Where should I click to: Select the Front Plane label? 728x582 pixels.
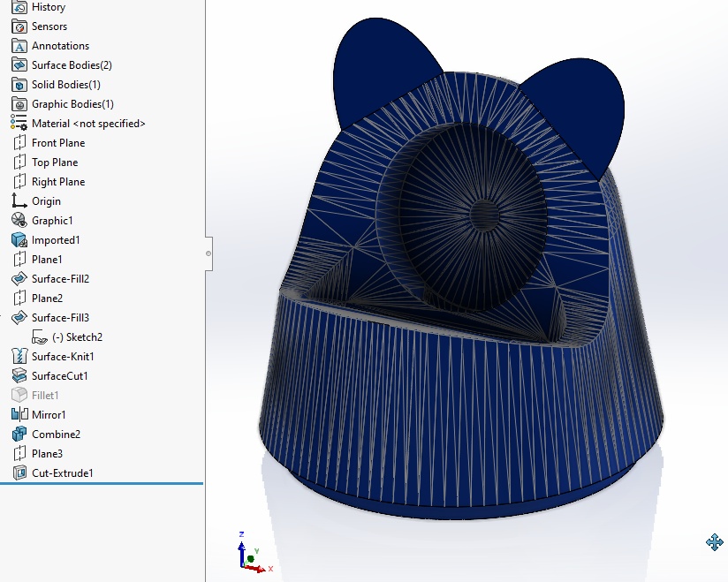pyautogui.click(x=58, y=143)
